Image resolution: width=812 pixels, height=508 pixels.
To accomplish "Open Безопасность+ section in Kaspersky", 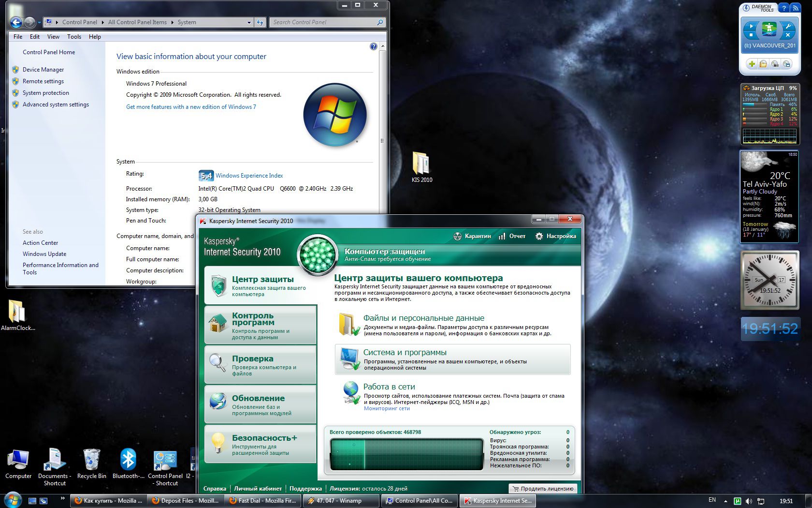I will point(261,444).
